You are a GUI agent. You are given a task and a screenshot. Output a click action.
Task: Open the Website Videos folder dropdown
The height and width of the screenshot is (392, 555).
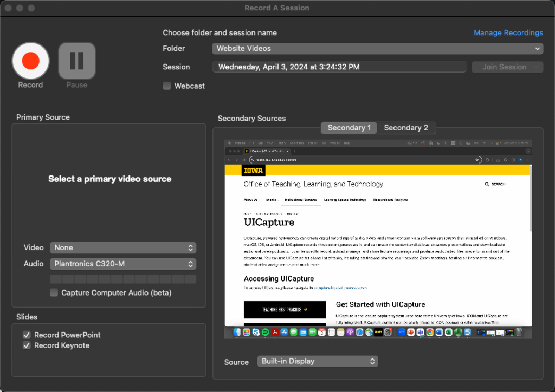click(378, 48)
